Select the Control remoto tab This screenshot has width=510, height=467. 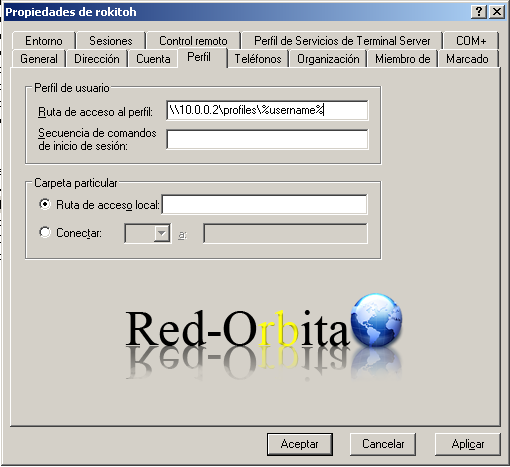pos(193,41)
